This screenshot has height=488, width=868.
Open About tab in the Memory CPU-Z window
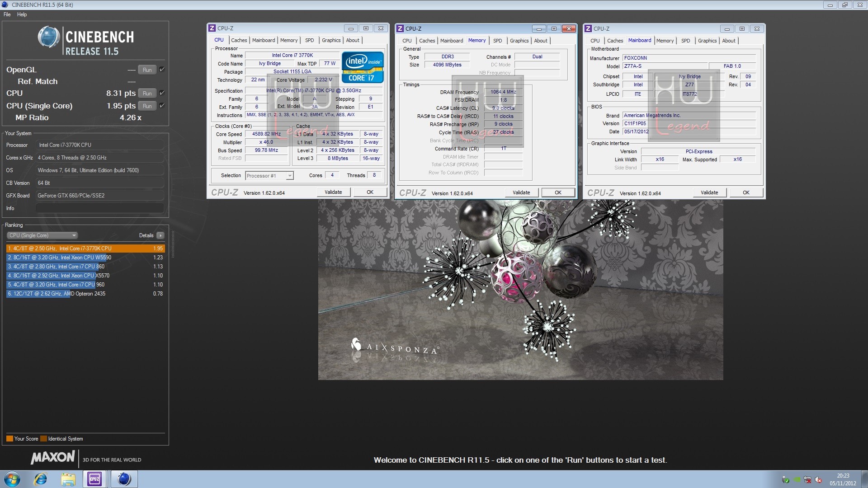coord(541,41)
